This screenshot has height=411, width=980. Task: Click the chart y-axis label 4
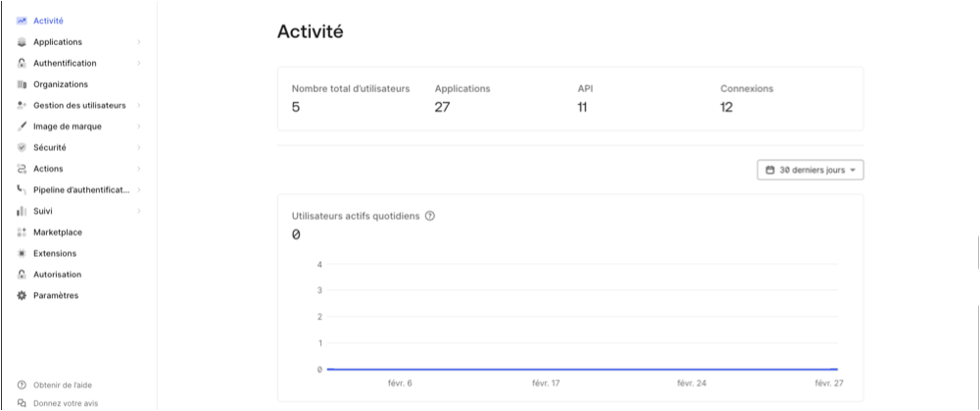319,264
